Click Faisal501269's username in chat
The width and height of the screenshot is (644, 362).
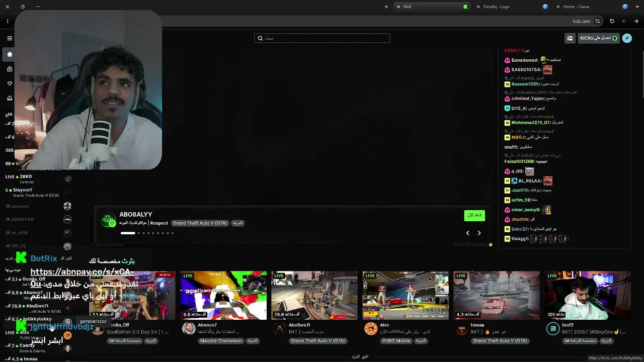[519, 161]
